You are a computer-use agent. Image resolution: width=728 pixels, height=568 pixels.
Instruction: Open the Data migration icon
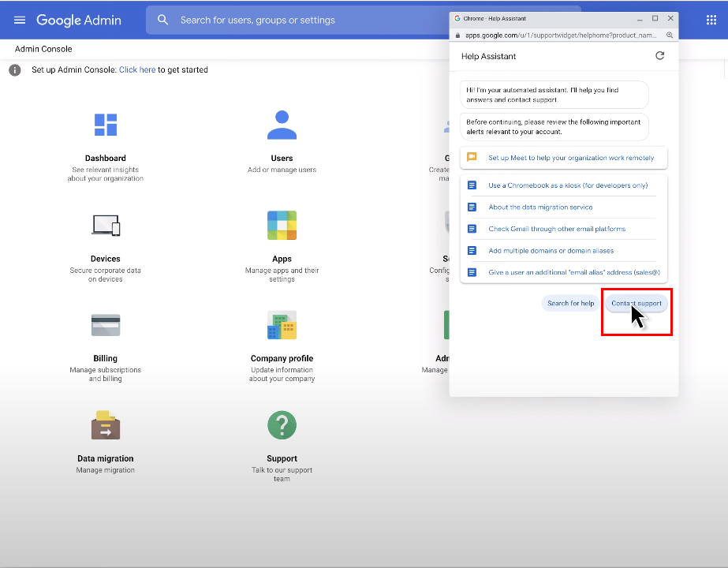point(106,425)
